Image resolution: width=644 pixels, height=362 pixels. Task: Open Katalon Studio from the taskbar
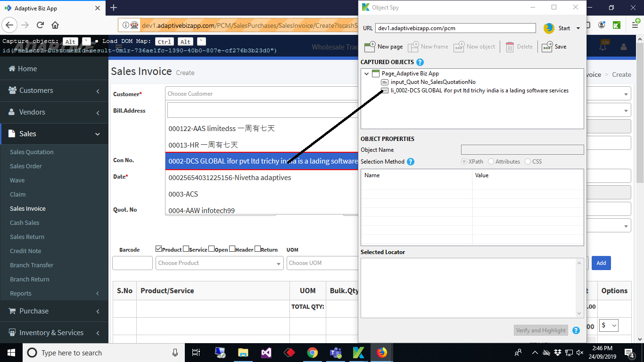(x=359, y=353)
